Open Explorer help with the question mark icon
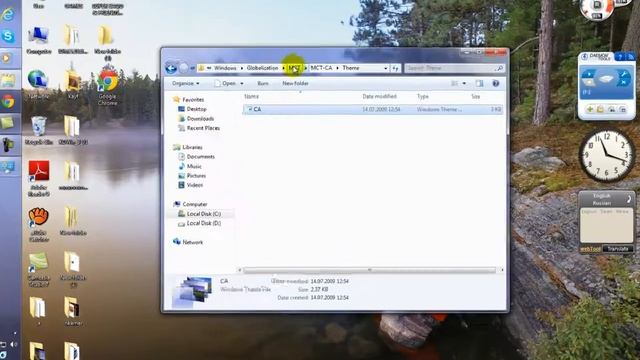This screenshot has height=360, width=640. click(x=496, y=83)
